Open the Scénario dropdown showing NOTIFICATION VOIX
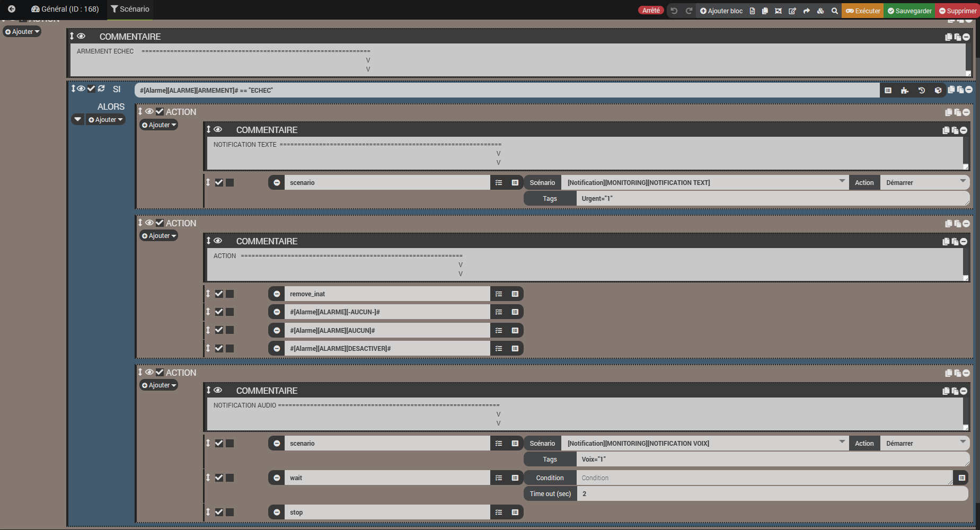The image size is (980, 530). [x=704, y=444]
